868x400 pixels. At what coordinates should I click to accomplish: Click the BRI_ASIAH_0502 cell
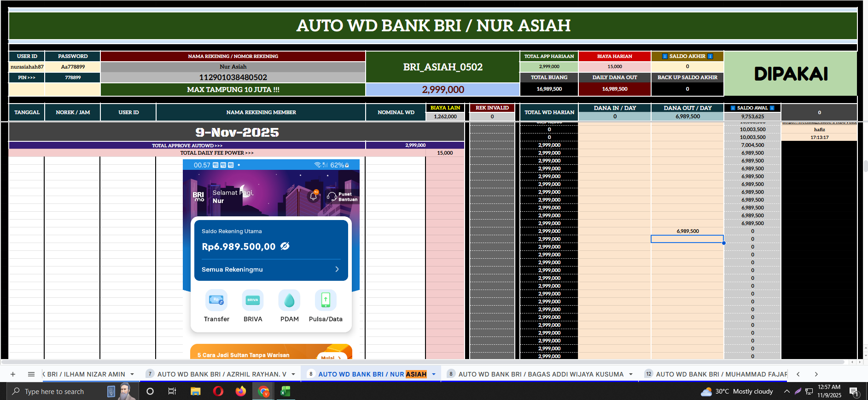[443, 67]
